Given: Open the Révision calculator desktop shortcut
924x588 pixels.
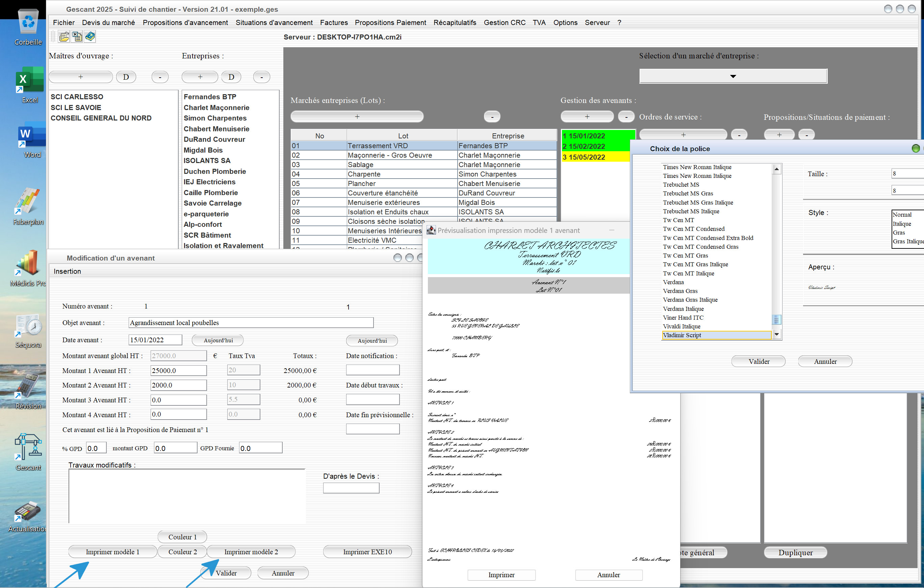Looking at the screenshot, I should (28, 392).
